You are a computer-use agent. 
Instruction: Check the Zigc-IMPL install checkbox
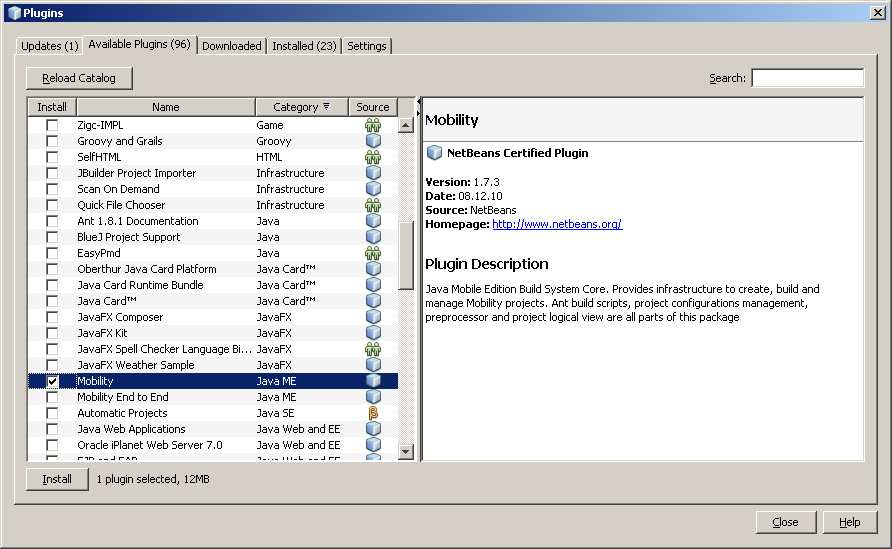tap(52, 125)
